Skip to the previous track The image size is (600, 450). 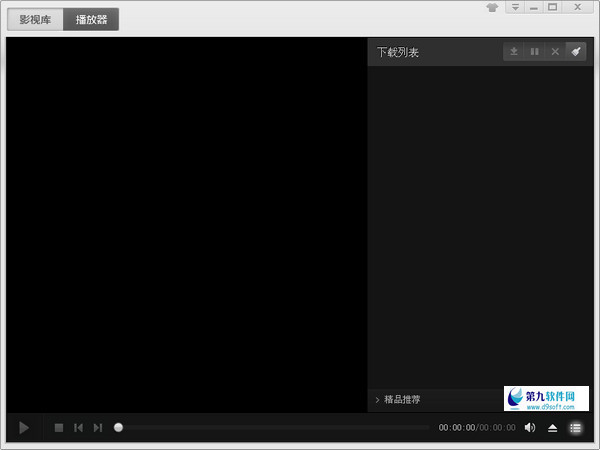coord(78,428)
